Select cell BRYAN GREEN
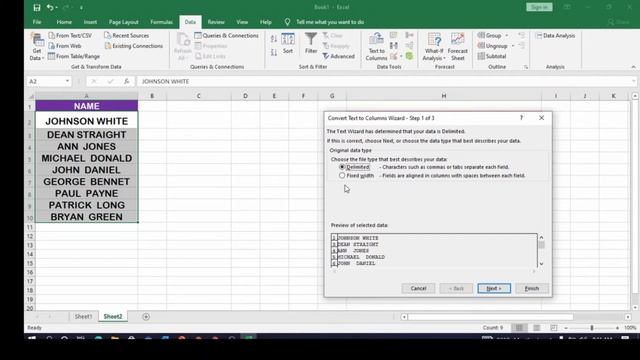The image size is (640, 360). click(x=87, y=217)
